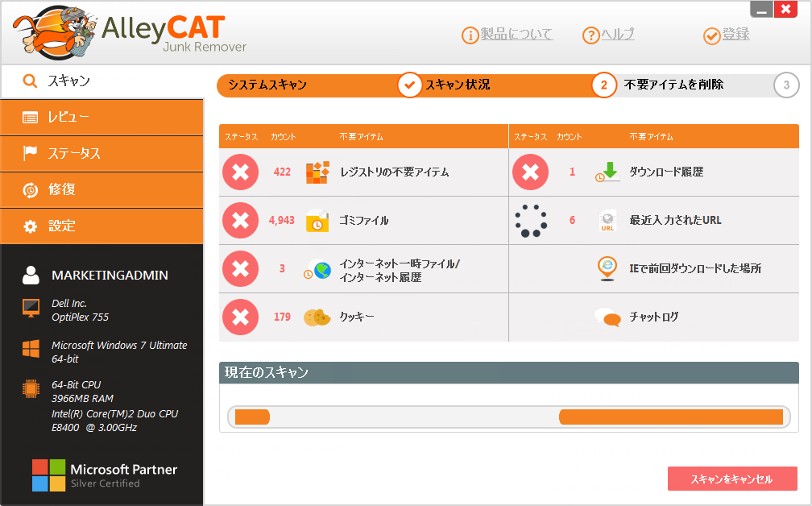Click the green download arrow icon for ダウンロード履歴
The image size is (812, 506).
(x=607, y=172)
